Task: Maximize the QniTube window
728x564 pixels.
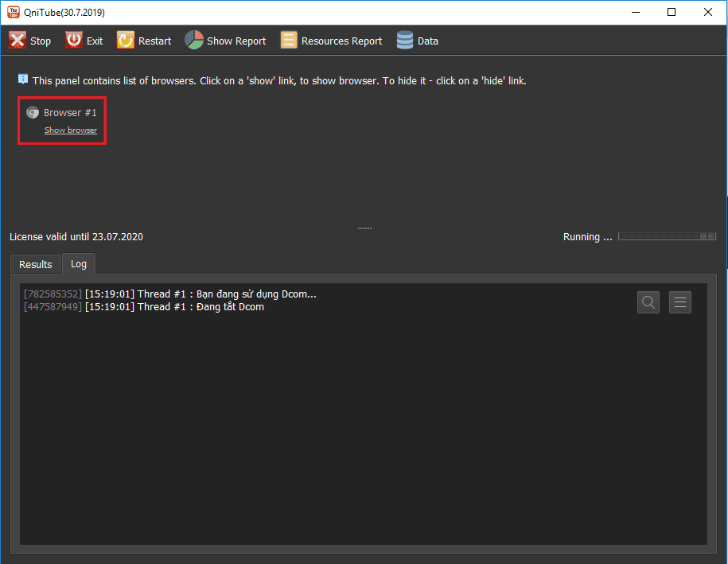Action: pyautogui.click(x=672, y=12)
